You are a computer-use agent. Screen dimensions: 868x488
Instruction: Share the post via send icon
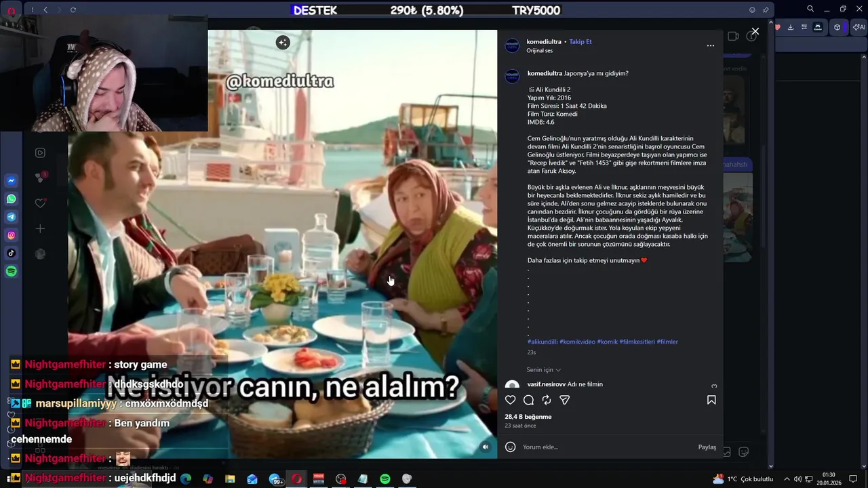pyautogui.click(x=564, y=400)
